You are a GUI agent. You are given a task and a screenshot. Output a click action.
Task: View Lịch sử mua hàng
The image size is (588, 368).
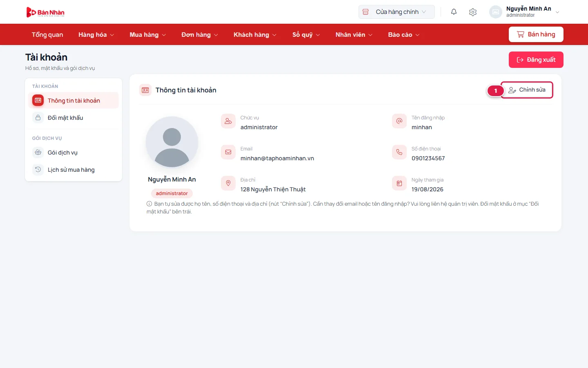pos(73,170)
